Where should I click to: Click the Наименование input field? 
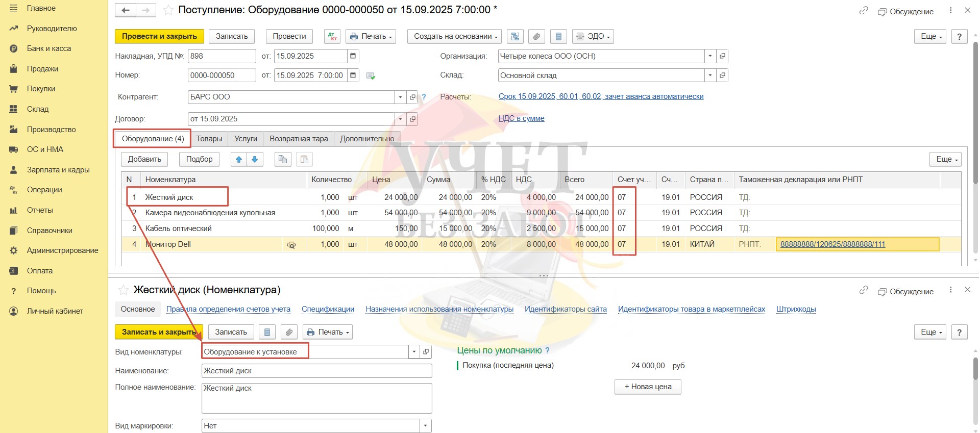[316, 371]
